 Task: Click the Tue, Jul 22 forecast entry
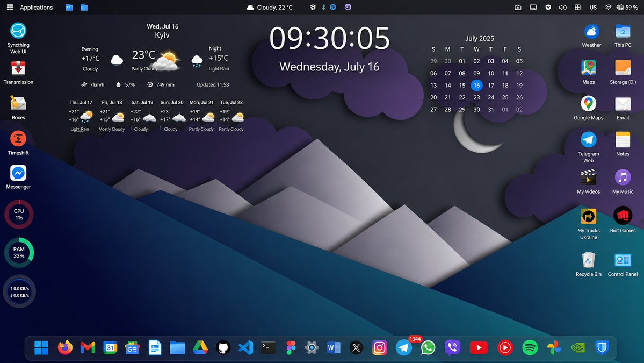(x=231, y=116)
